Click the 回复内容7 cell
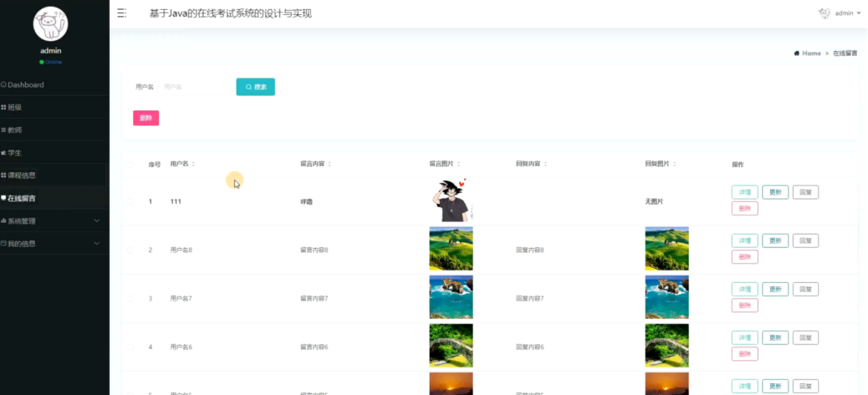 point(529,298)
